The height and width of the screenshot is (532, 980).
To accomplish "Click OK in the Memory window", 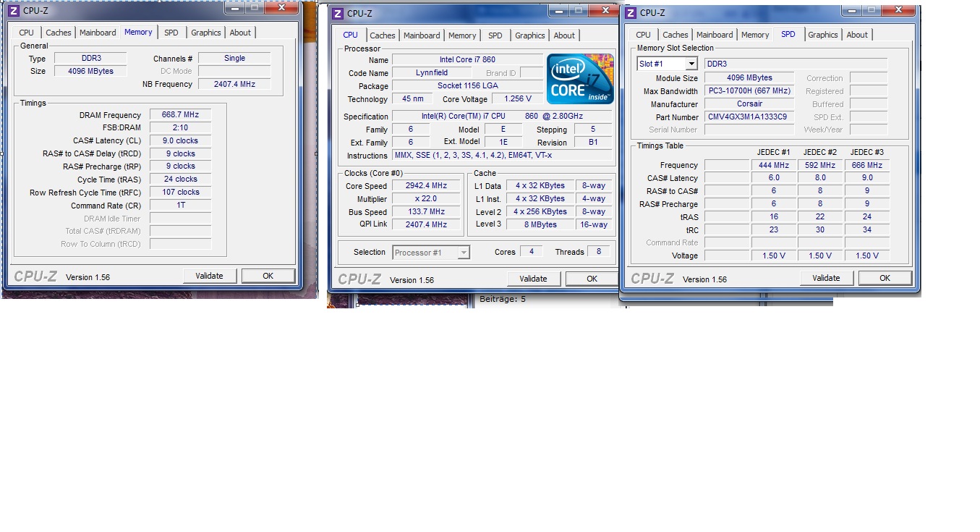I will 268,276.
